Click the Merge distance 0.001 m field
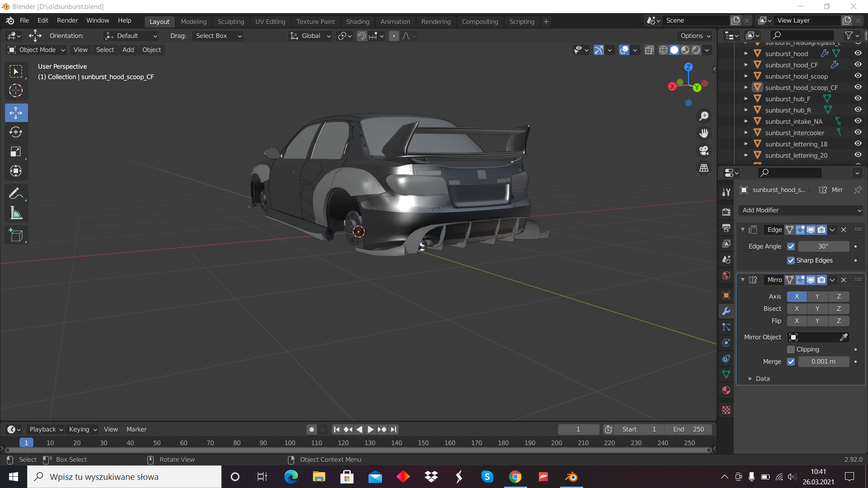The image size is (868, 488). 824,361
